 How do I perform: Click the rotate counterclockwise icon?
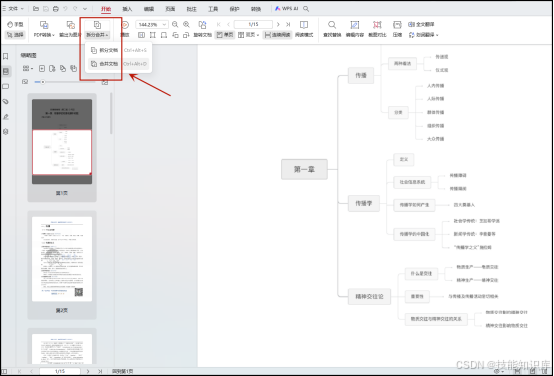175,35
